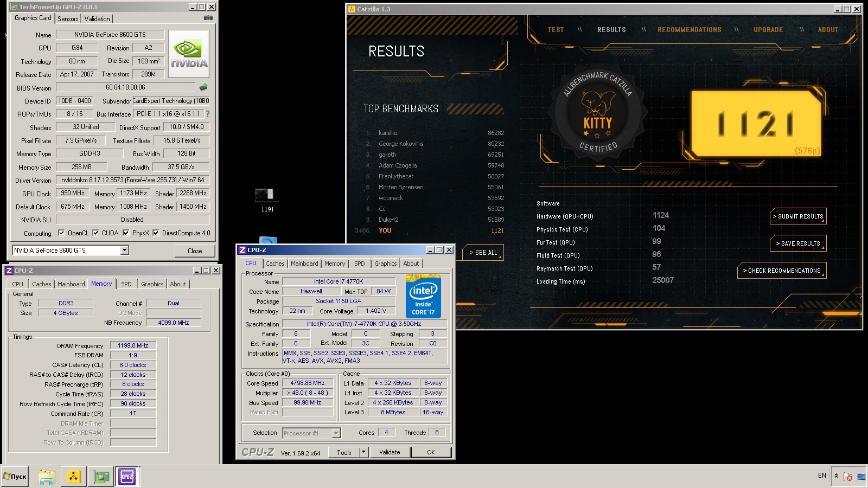
Task: Click the GPU Clock 990 MHz field
Action: 73,193
